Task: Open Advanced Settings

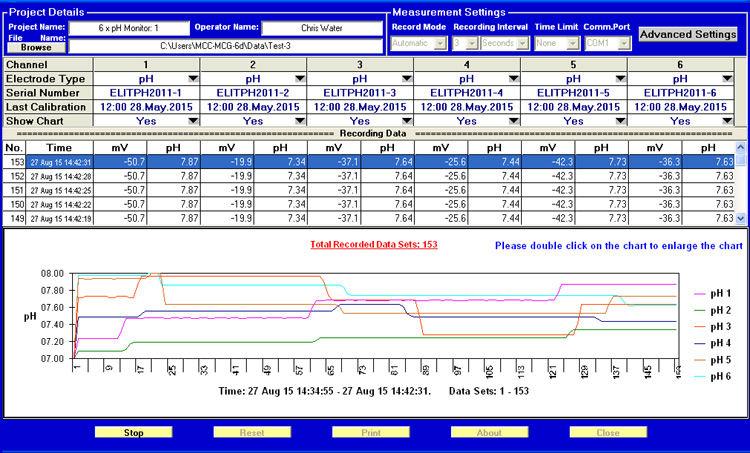Action: [x=688, y=34]
